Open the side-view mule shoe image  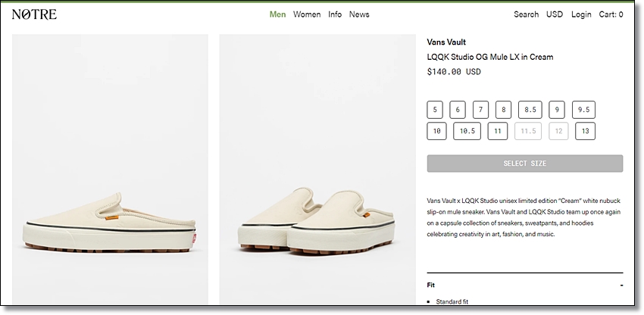(110, 169)
